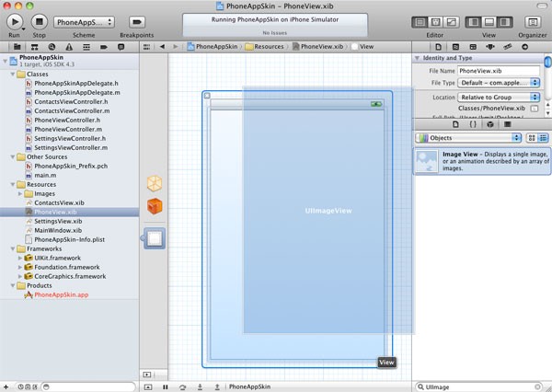The height and width of the screenshot is (392, 552).
Task: Open the File Type dropdown
Action: (499, 83)
